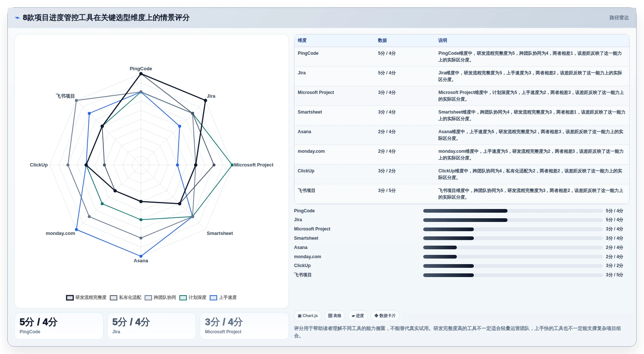This screenshot has width=644, height=354.
Task: Select the monday.com table row name
Action: coord(311,151)
